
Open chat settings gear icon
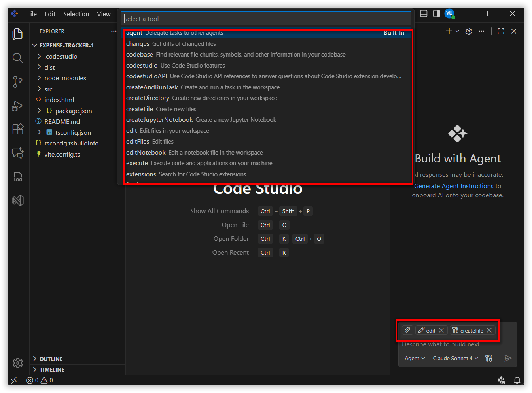(469, 31)
